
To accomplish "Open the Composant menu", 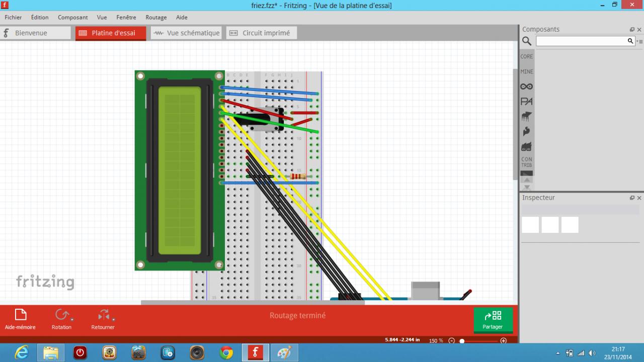I will click(73, 17).
